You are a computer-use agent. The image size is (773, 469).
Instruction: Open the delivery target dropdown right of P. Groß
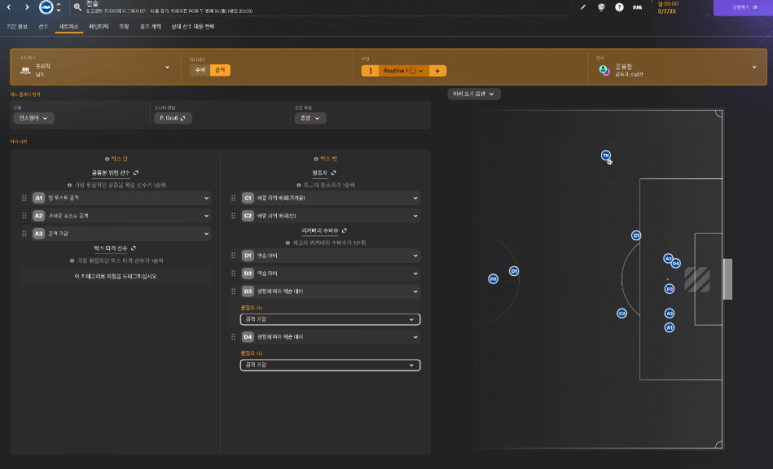[310, 118]
